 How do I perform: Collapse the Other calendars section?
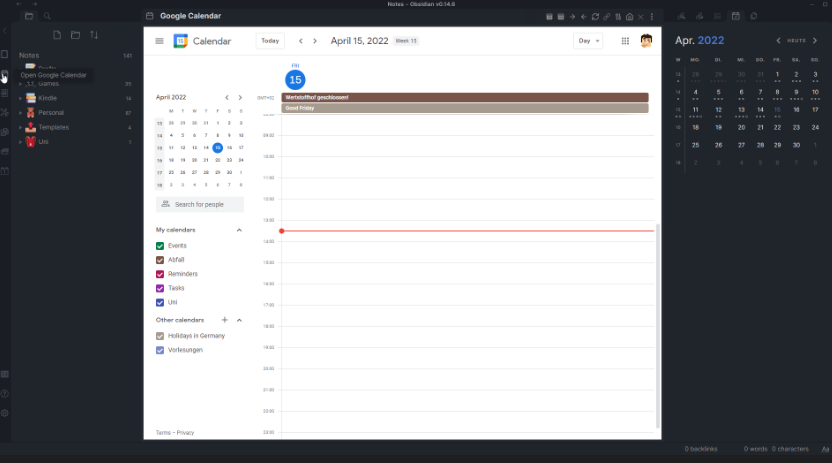239,320
